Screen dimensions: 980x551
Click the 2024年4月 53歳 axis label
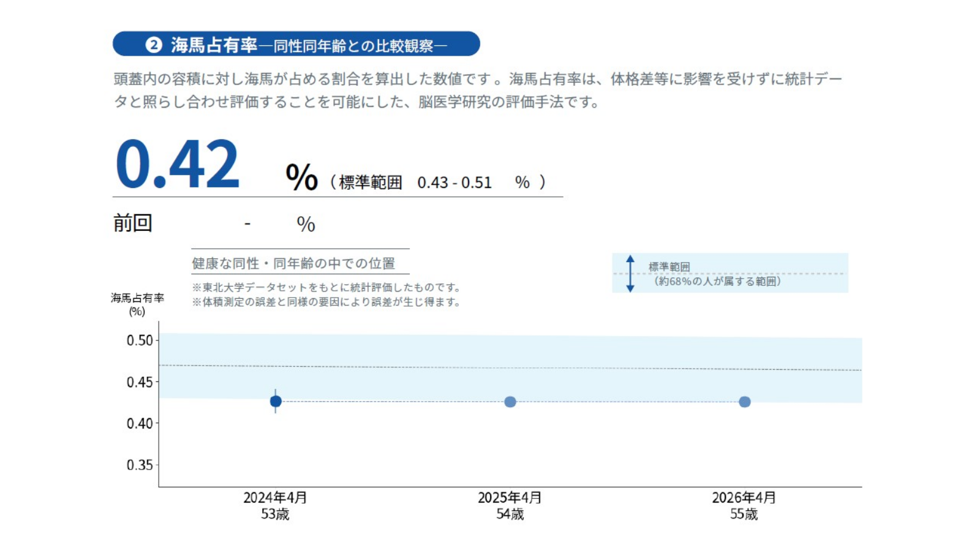275,506
